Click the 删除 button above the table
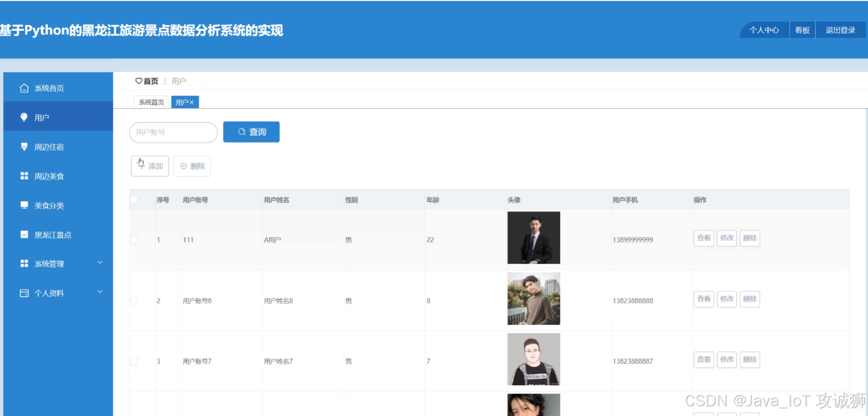868x416 pixels. tap(192, 166)
